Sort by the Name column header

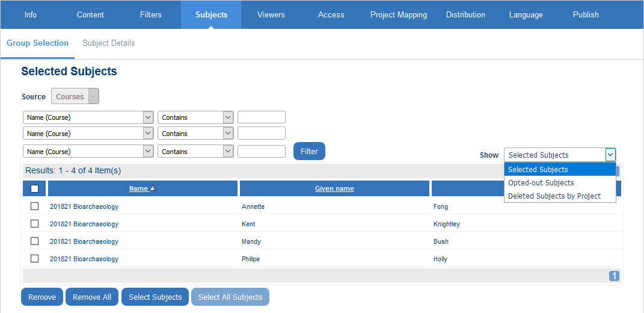click(138, 188)
